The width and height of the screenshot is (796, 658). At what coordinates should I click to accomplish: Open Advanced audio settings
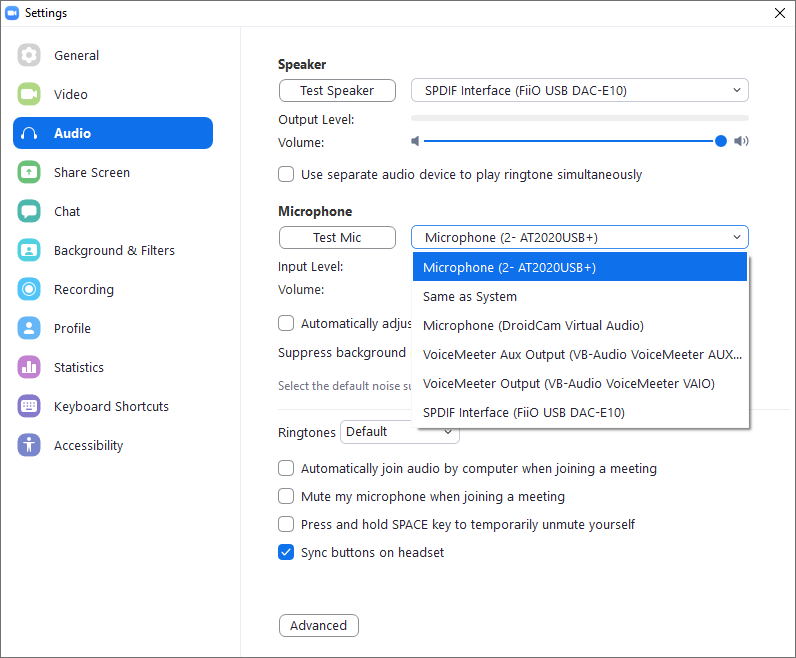click(x=318, y=625)
